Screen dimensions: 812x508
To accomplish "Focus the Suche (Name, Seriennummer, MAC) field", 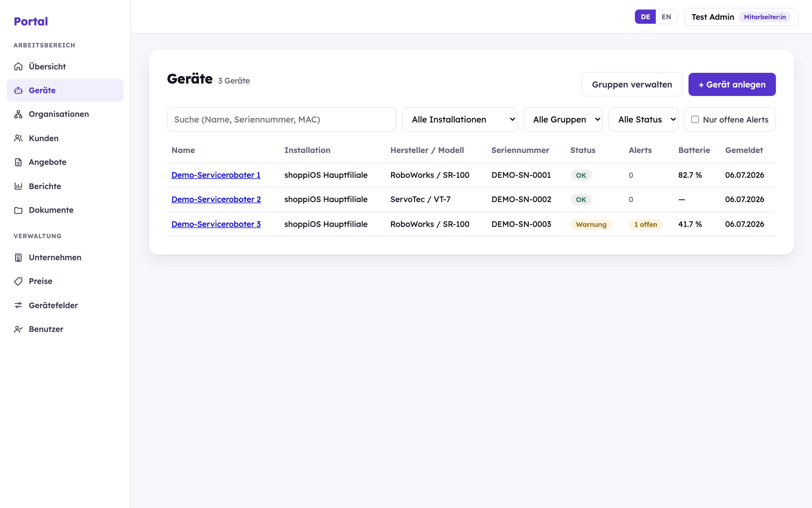I will [281, 119].
